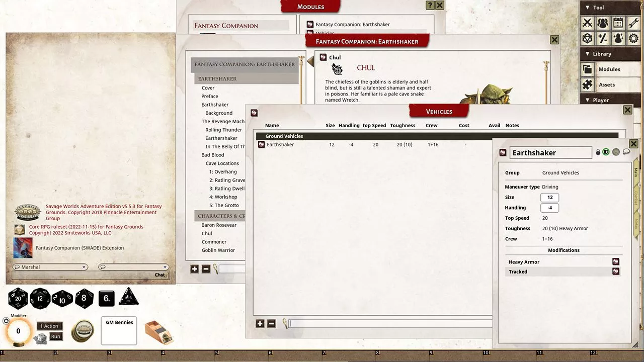The width and height of the screenshot is (644, 362).
Task: Pick the d12 die
Action: (40, 298)
